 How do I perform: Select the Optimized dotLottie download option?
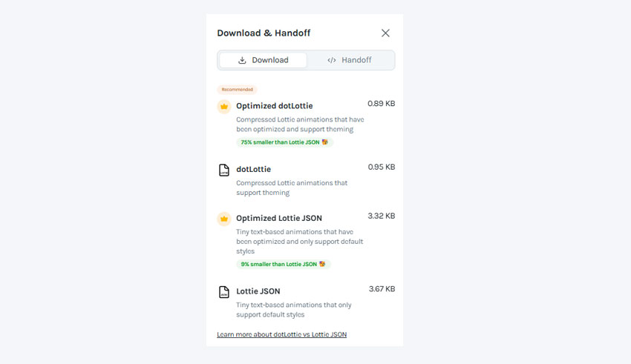point(306,123)
